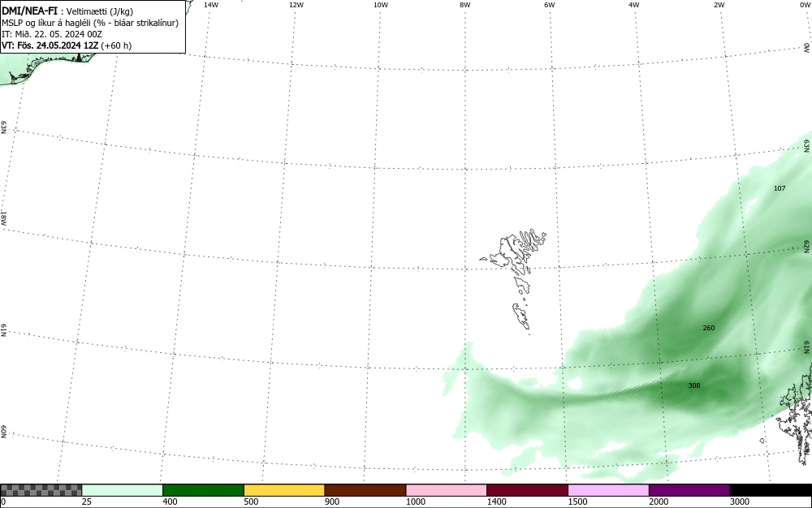Screen dimensions: 812x508
Task: Click the legend value 2000
Action: click(659, 502)
